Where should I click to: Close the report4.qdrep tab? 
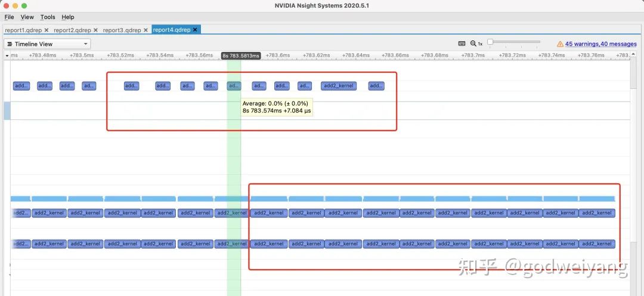pyautogui.click(x=195, y=30)
